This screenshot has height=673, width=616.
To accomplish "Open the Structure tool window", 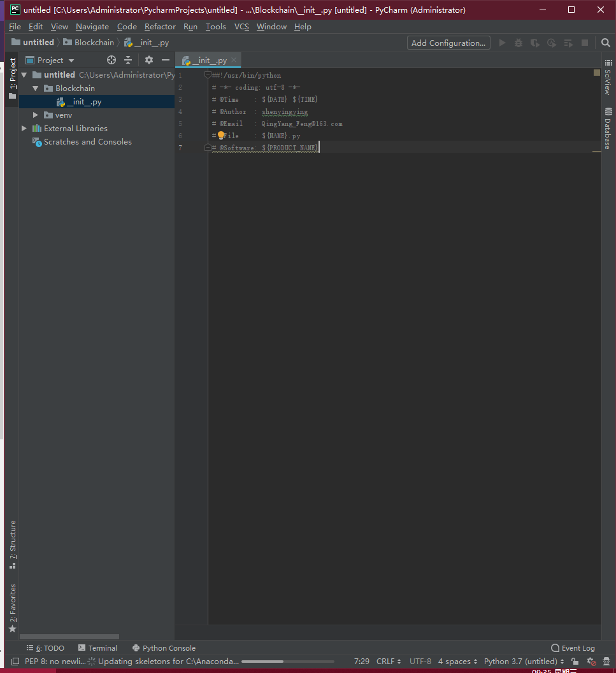I will pyautogui.click(x=13, y=544).
